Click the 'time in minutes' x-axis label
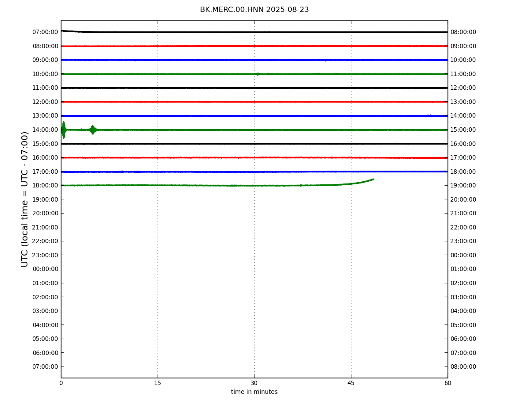The image size is (509, 420). [254, 392]
